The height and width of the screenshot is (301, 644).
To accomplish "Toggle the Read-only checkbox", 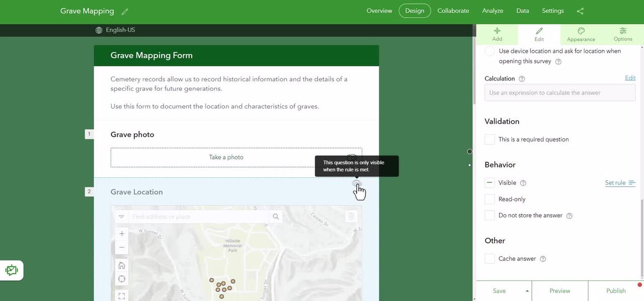I will pyautogui.click(x=490, y=199).
